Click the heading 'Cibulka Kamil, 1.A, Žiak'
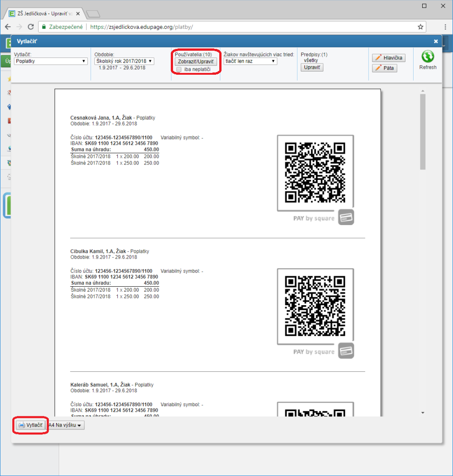The width and height of the screenshot is (453, 476). click(x=98, y=251)
